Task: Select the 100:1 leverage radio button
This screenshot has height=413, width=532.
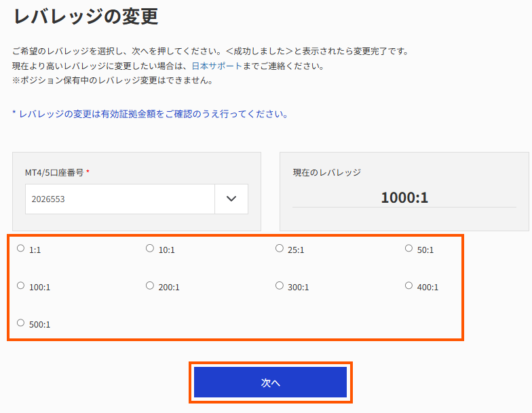Action: [21, 286]
